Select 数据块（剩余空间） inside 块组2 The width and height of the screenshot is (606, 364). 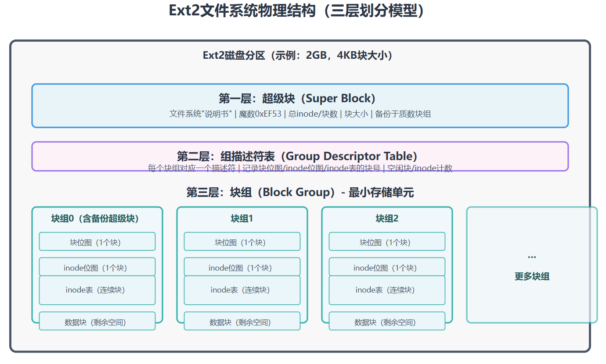tap(387, 321)
